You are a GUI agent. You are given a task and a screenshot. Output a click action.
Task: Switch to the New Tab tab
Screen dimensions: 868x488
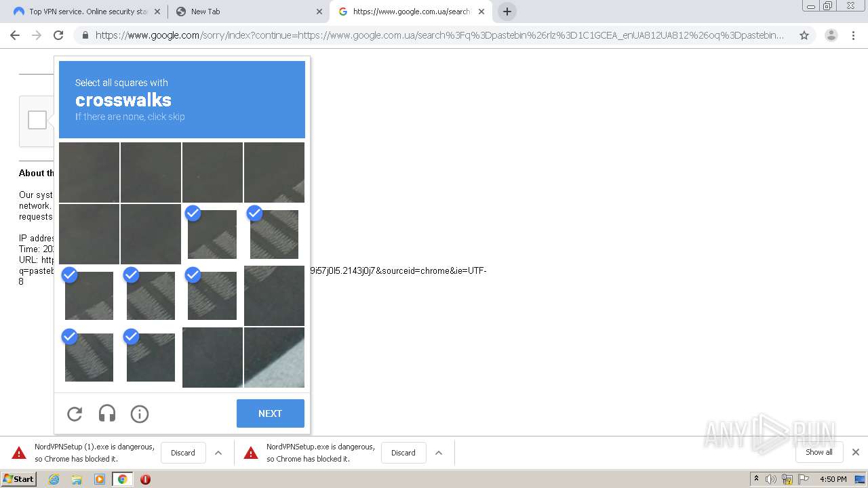(x=248, y=12)
